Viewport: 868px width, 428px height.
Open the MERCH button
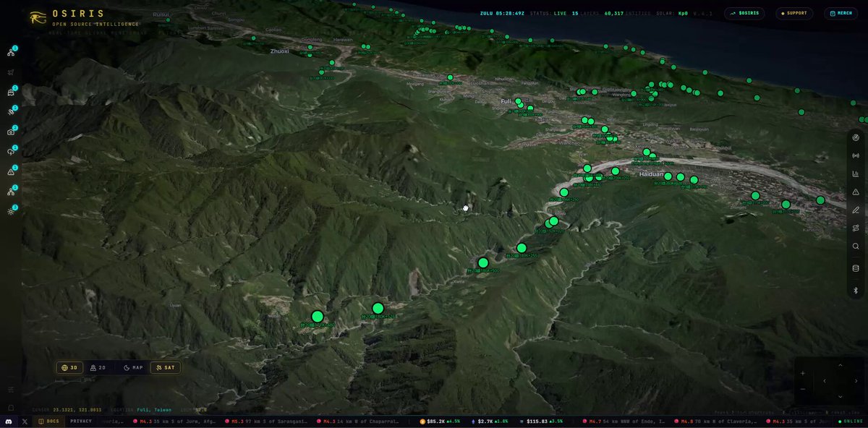(841, 13)
